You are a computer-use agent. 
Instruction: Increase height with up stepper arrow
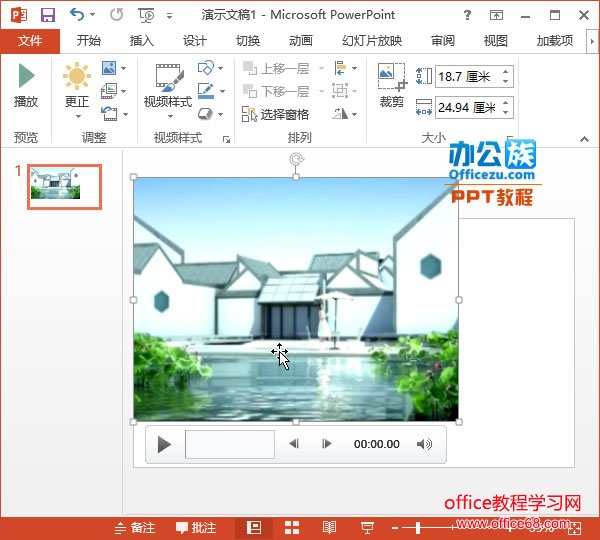tap(505, 72)
